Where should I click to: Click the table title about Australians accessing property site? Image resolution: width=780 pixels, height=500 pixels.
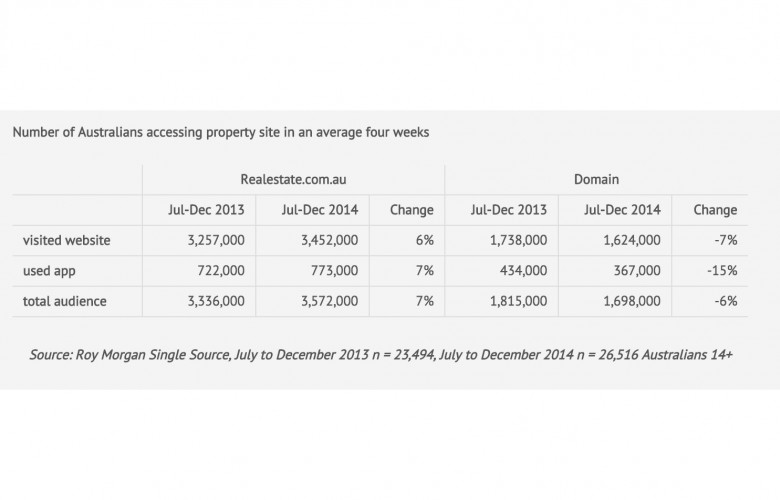221,132
